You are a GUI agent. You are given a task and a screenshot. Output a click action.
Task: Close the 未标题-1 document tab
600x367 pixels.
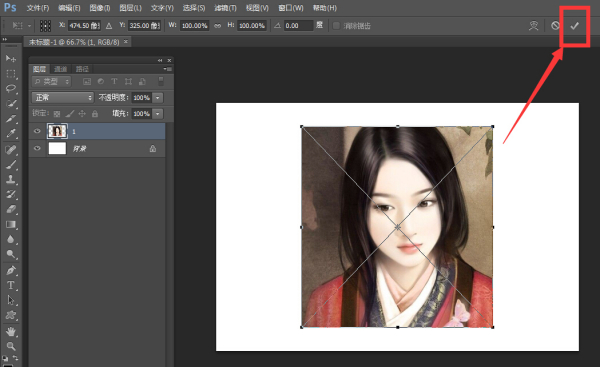click(x=126, y=41)
